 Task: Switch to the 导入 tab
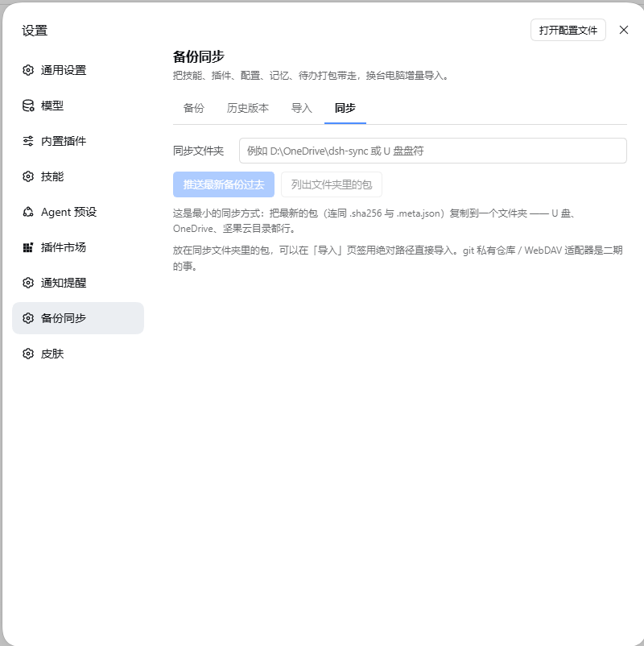301,108
